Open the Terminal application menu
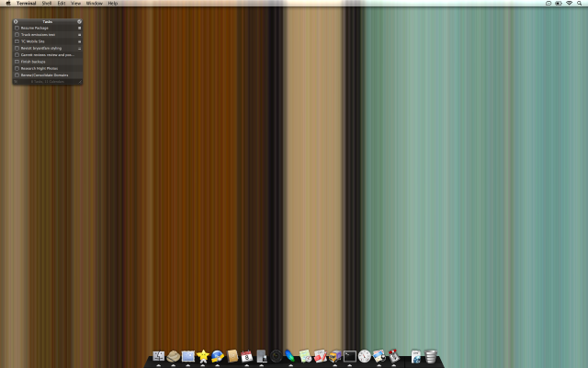Screen dimensions: 588x368 27,3
